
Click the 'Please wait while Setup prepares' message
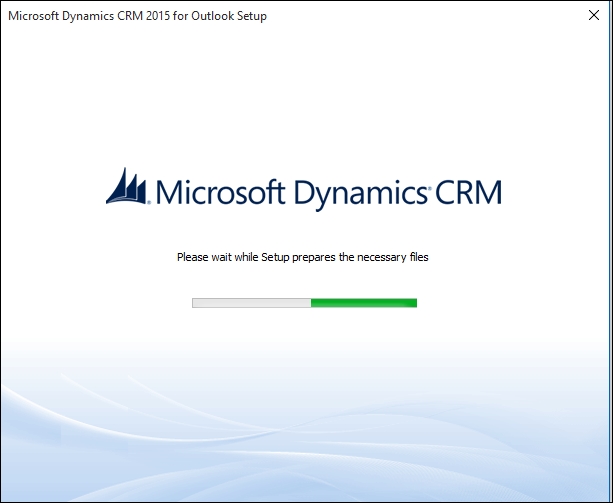(x=303, y=257)
